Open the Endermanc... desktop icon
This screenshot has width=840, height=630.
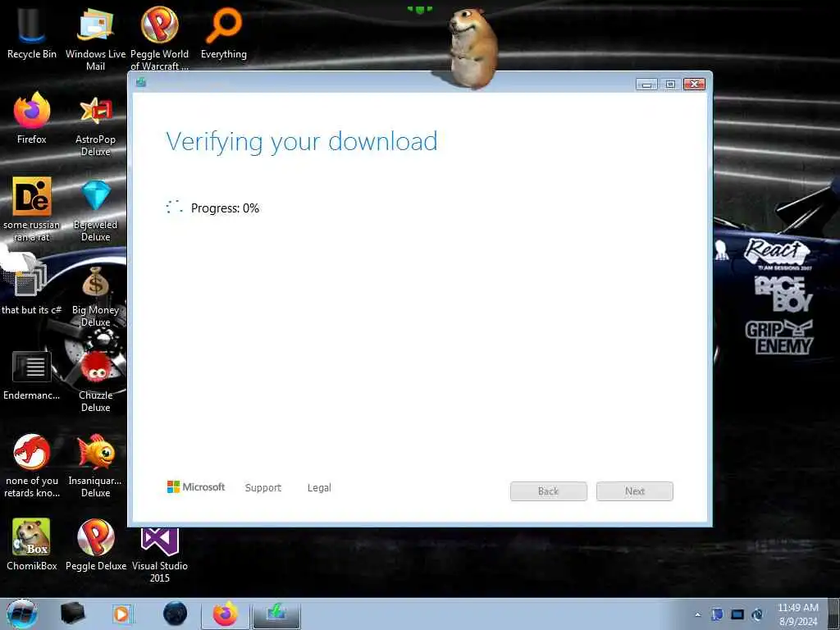(32, 375)
